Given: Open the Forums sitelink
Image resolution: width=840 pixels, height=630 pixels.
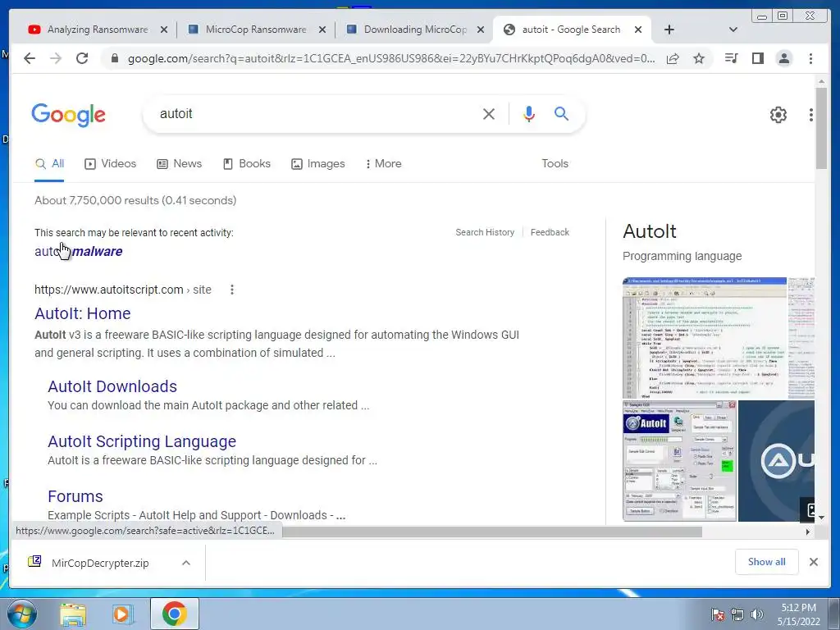Looking at the screenshot, I should 75,496.
